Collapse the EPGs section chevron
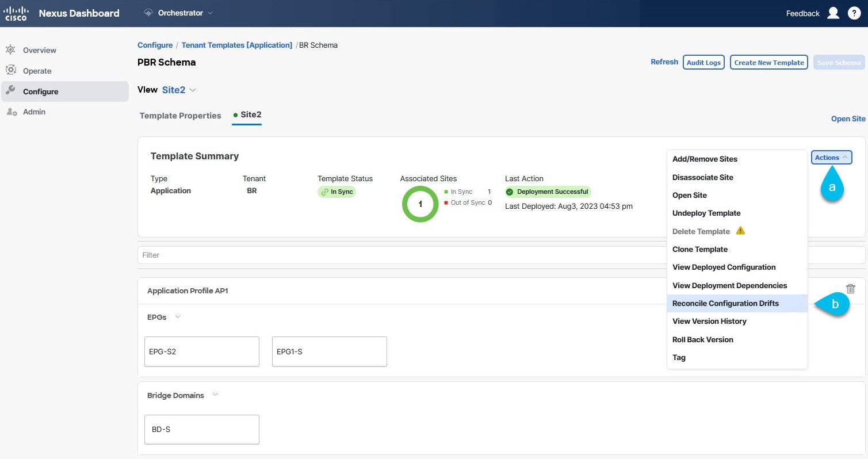Screen dimensions: 868x459 coord(178,317)
